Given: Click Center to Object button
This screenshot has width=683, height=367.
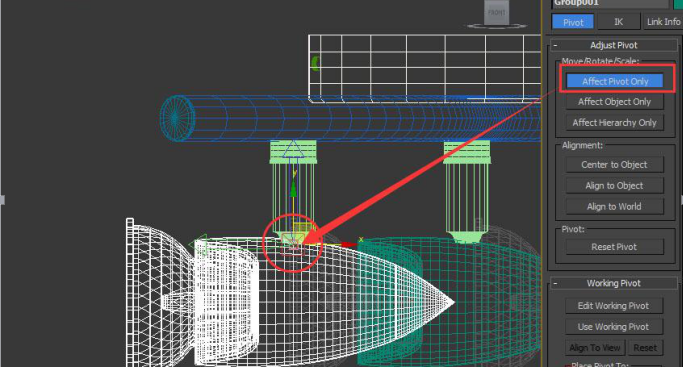Looking at the screenshot, I should pos(615,165).
